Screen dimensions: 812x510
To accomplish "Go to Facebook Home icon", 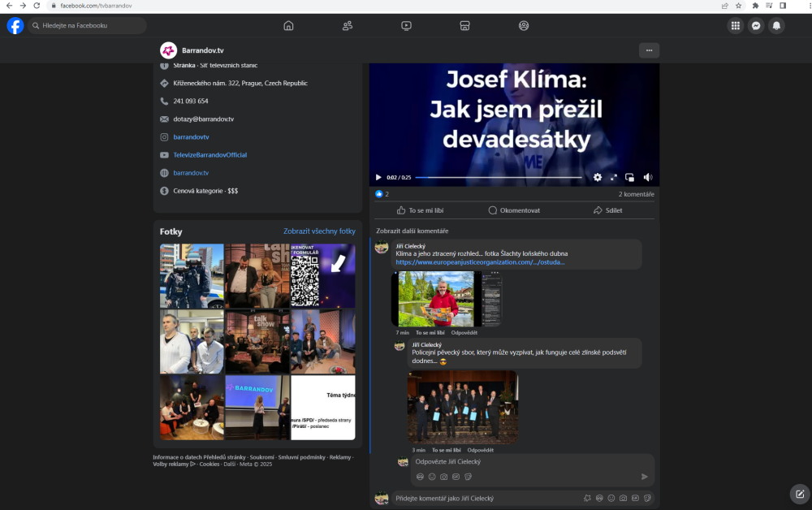I will [288, 25].
